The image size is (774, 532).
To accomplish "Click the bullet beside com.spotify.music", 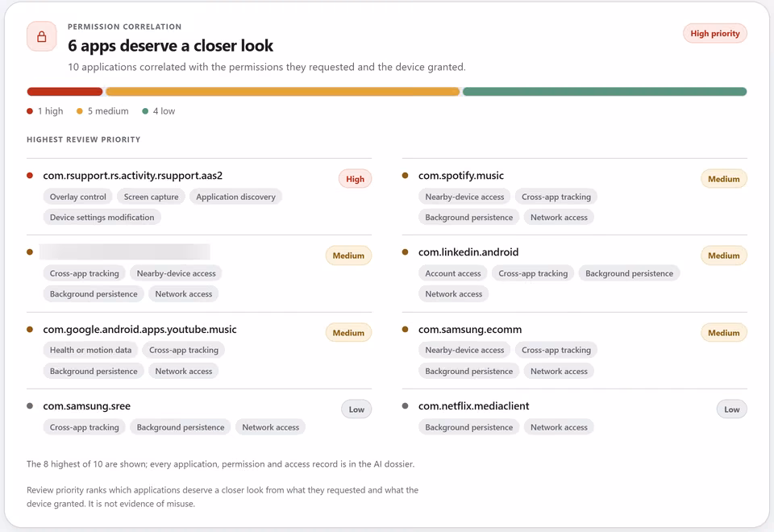I will point(406,175).
